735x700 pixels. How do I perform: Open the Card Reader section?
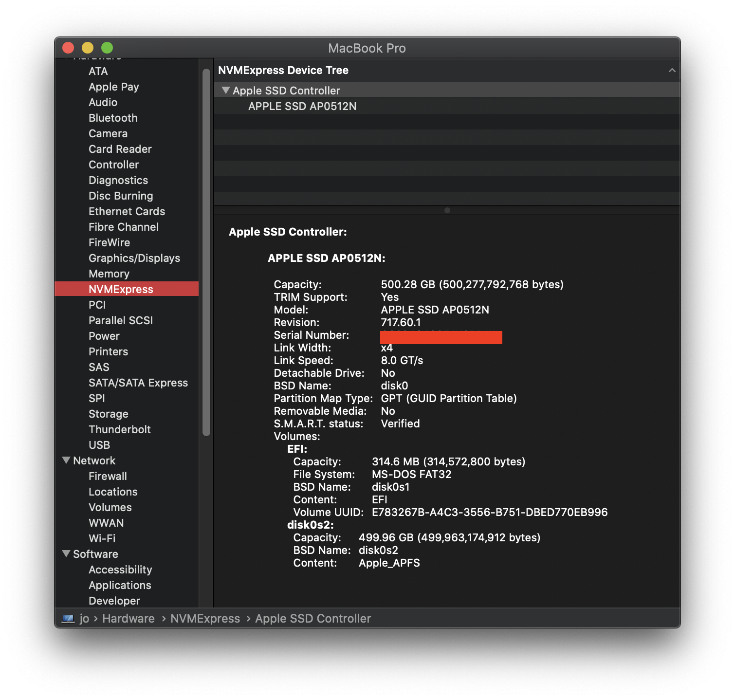(120, 149)
